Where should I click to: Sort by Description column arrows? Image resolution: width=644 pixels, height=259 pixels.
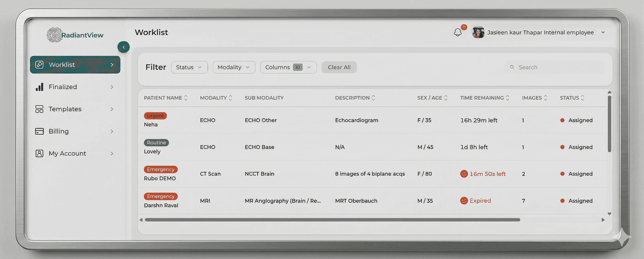coord(373,98)
